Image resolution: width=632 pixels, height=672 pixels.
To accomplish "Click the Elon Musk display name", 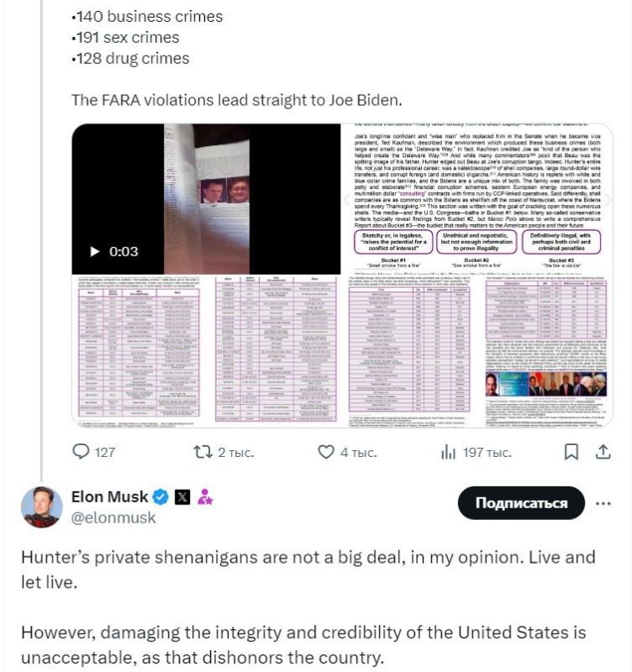I will pyautogui.click(x=109, y=496).
